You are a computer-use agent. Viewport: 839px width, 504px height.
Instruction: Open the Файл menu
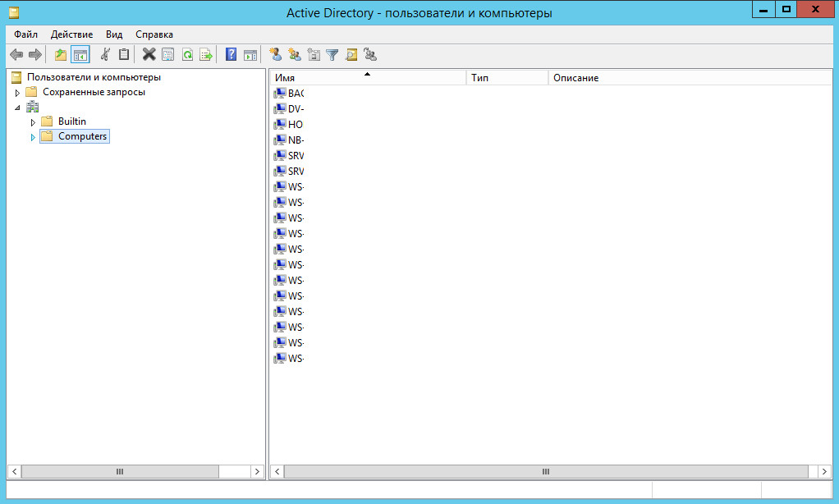(25, 34)
